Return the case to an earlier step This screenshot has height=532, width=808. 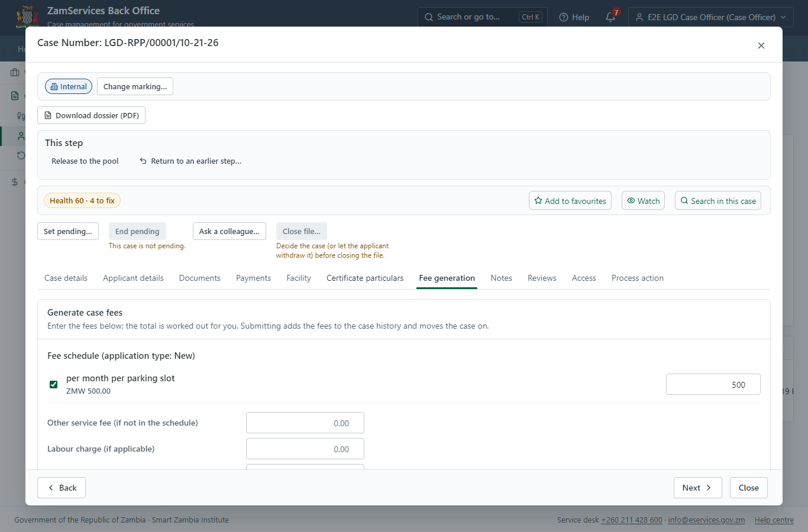[x=190, y=161]
